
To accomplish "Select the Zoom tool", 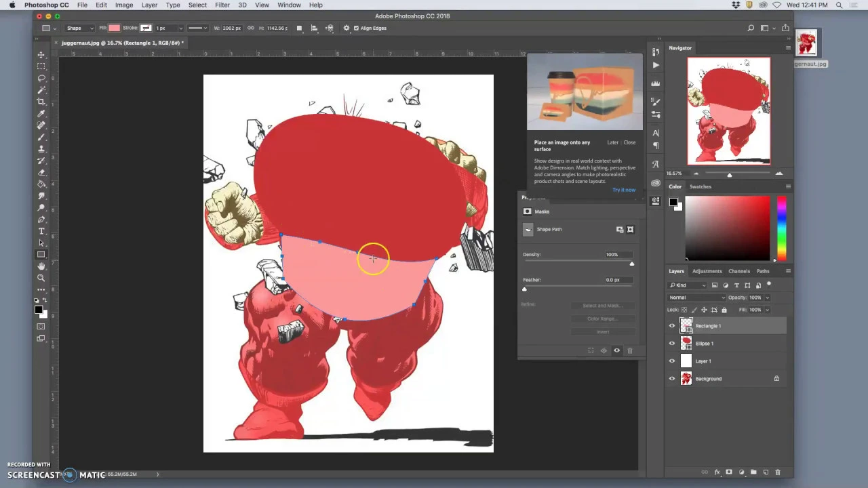I will click(41, 278).
